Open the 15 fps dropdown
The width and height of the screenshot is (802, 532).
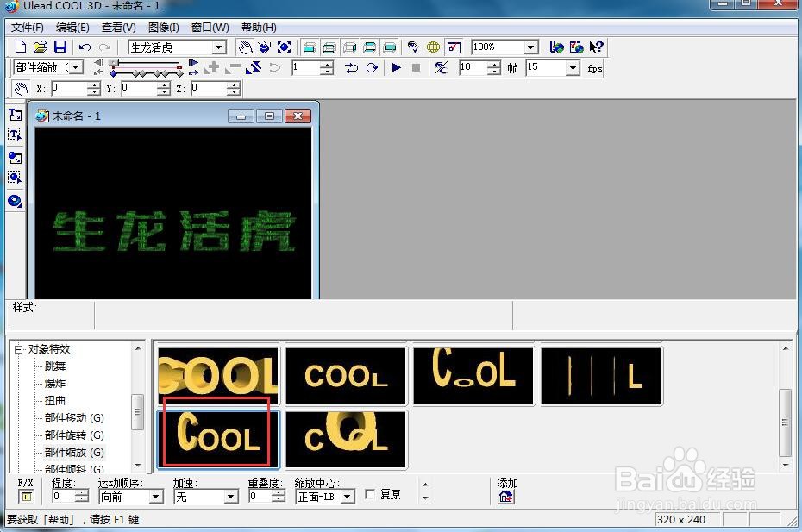point(573,67)
